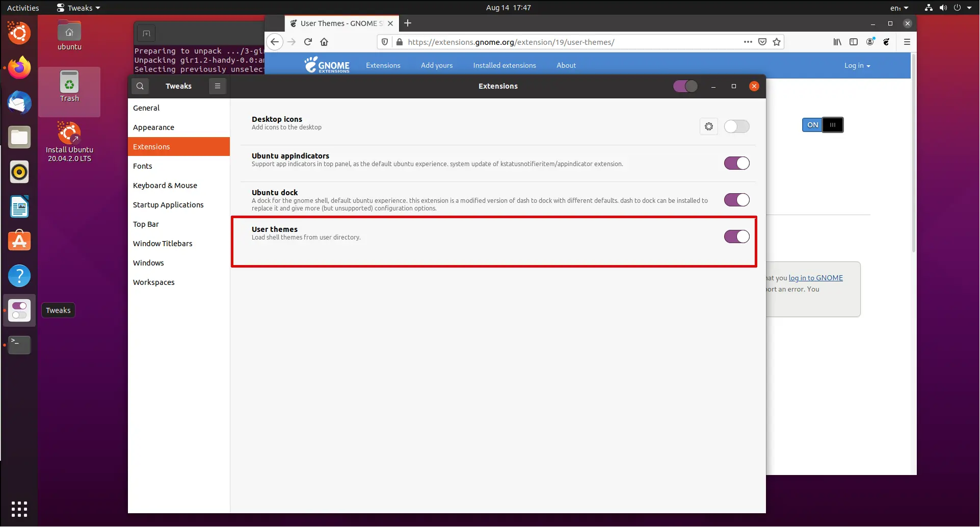Viewport: 980px width, 527px height.
Task: Open a new Firefox tab with plus
Action: 408,23
